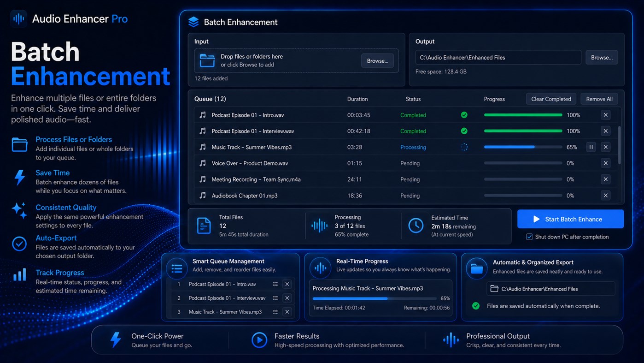Click Browse button in Input section
The width and height of the screenshot is (644, 363).
pyautogui.click(x=377, y=61)
